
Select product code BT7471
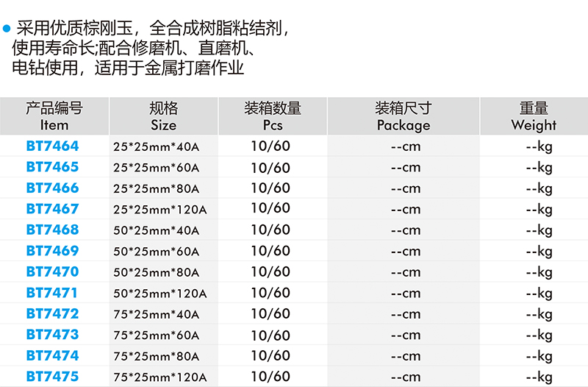pyautogui.click(x=52, y=293)
